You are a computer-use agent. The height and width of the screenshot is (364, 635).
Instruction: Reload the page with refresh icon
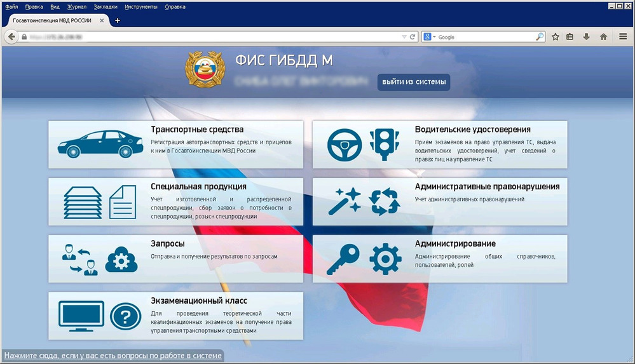(413, 37)
